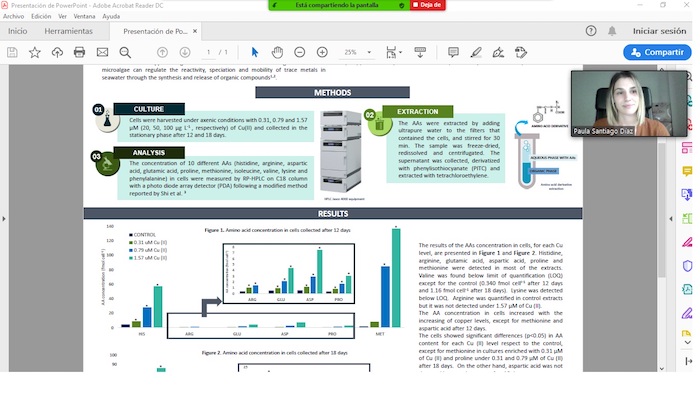Collapse the right tools pane arrow

pos(671,219)
